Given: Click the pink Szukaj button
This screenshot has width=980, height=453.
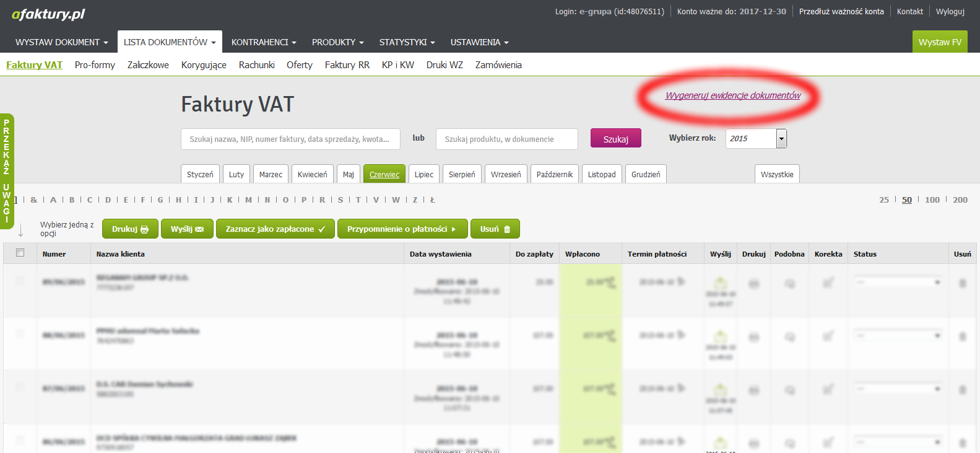Looking at the screenshot, I should click(x=615, y=139).
